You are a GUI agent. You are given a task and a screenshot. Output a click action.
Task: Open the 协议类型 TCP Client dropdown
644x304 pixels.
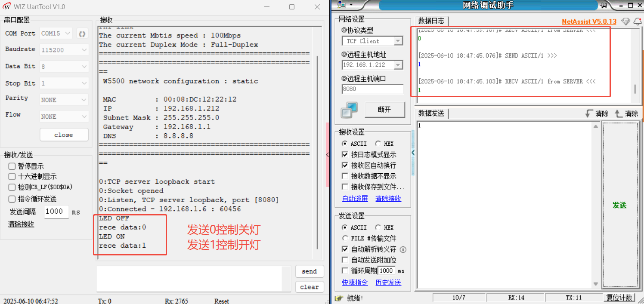(398, 41)
